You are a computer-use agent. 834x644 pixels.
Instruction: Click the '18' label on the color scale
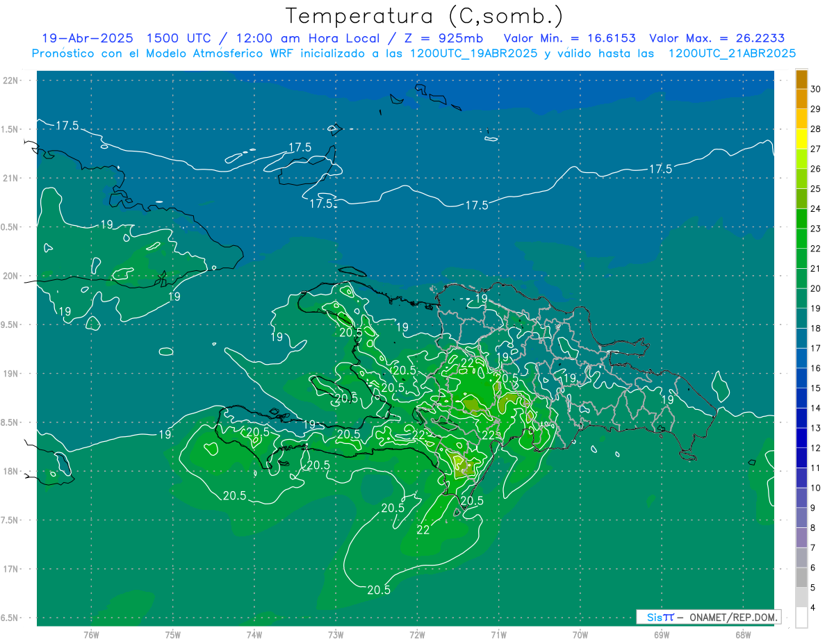pyautogui.click(x=816, y=329)
